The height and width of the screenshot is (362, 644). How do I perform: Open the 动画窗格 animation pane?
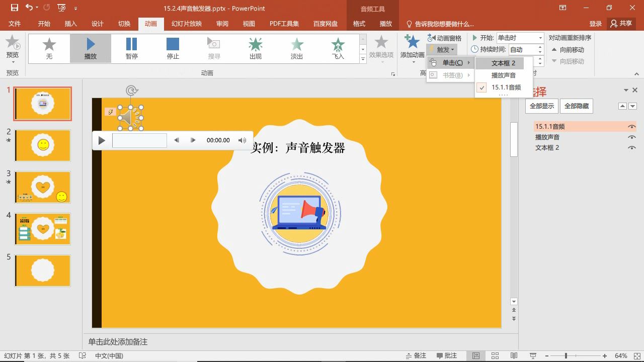tap(444, 38)
